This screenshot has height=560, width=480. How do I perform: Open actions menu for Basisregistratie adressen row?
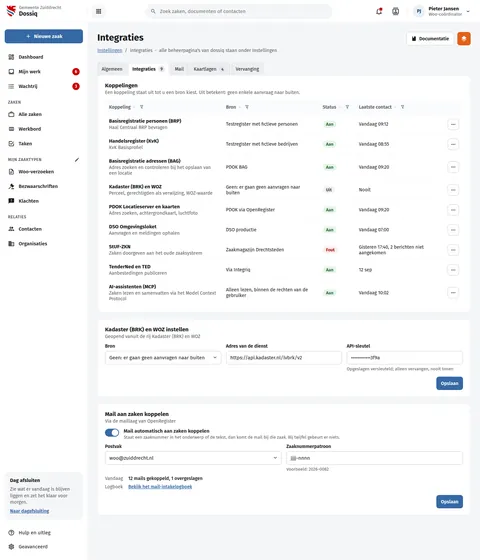click(x=453, y=167)
